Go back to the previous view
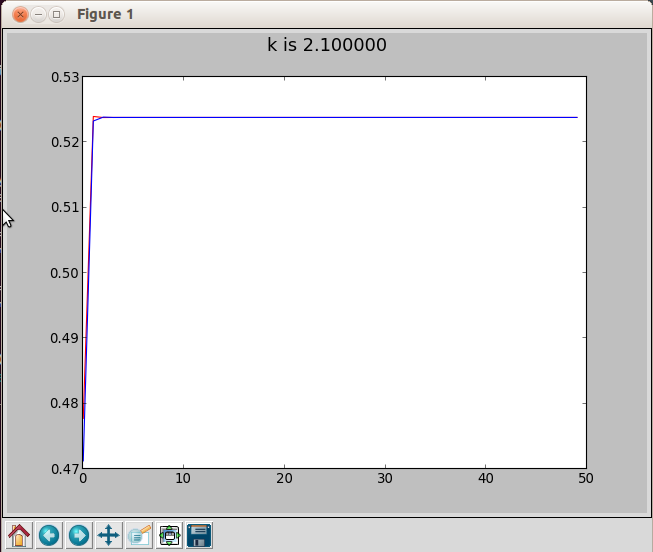 (x=49, y=535)
